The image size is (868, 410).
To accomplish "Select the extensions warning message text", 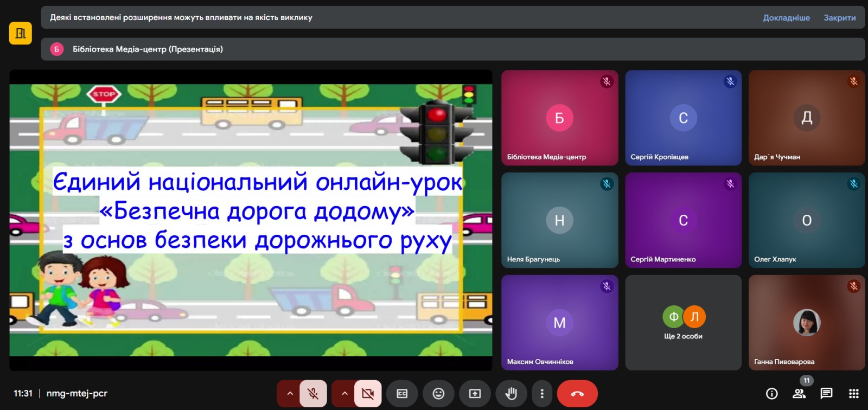I will coord(181,17).
